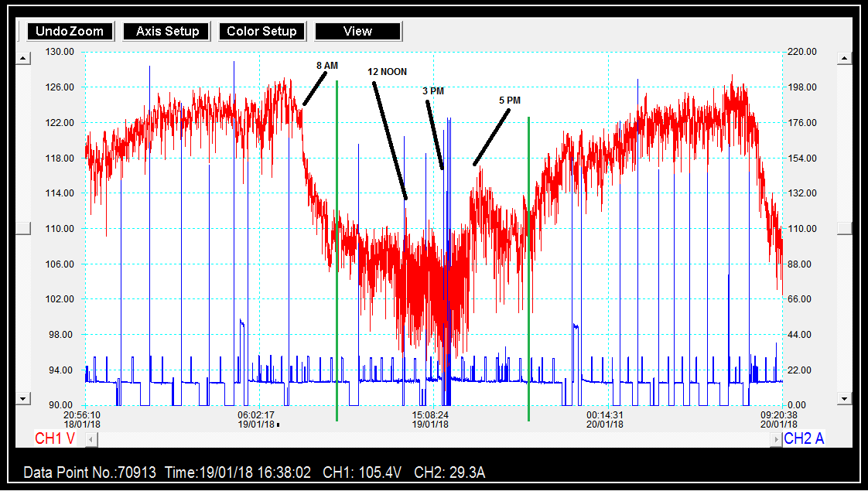The height and width of the screenshot is (491, 868).
Task: Select the CH1 V channel label
Action: [55, 439]
